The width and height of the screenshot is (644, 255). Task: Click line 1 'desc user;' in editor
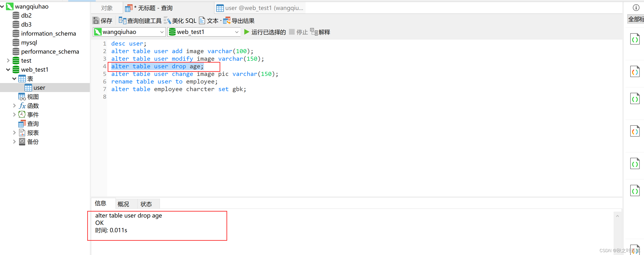pos(129,44)
